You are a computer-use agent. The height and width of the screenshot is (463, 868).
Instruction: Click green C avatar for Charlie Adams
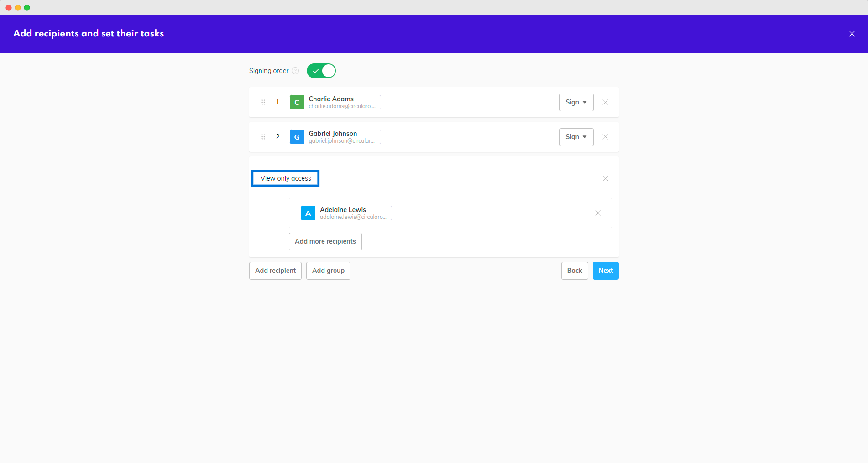point(297,102)
